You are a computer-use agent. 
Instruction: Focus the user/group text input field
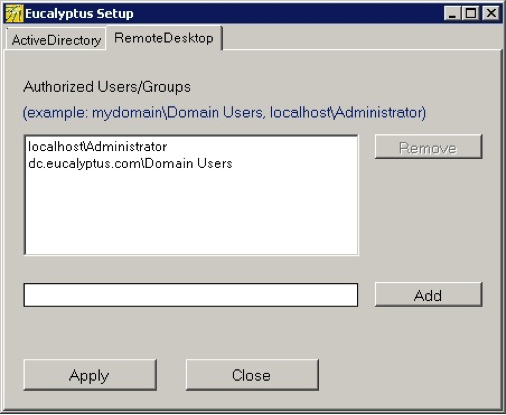pyautogui.click(x=191, y=295)
